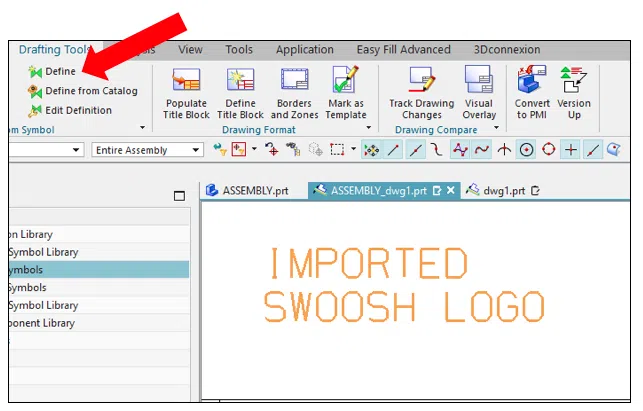Viewport: 643px width, 411px height.
Task: Start Track Drawing Changes
Action: tap(422, 93)
